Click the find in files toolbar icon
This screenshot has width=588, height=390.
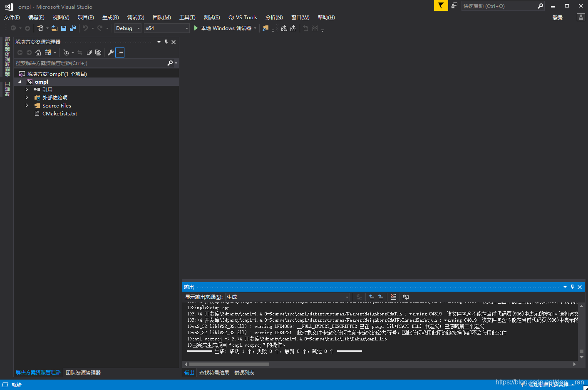(265, 28)
